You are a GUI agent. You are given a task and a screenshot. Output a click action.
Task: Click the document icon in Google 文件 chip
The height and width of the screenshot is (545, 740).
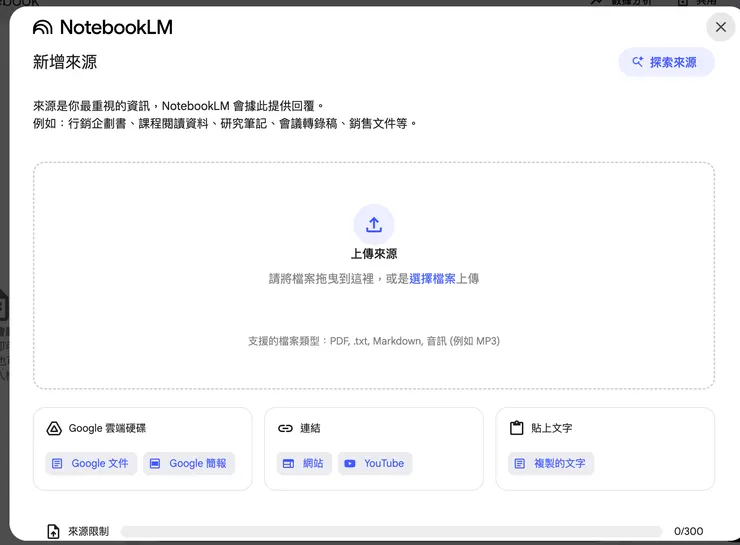click(57, 463)
